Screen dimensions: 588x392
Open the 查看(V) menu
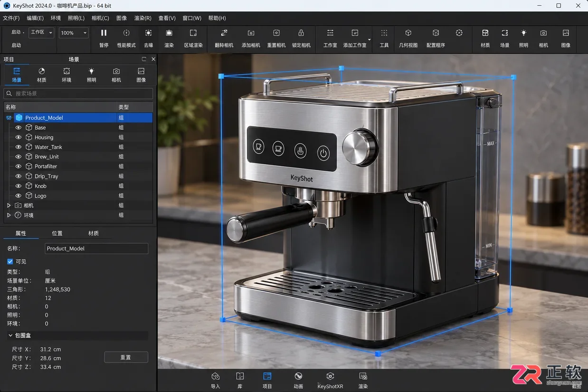tap(167, 18)
